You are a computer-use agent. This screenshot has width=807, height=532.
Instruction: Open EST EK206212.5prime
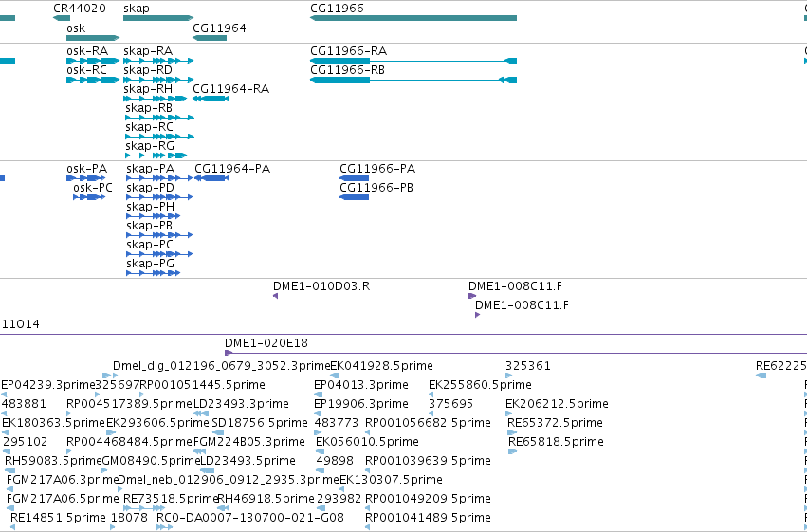(508, 413)
